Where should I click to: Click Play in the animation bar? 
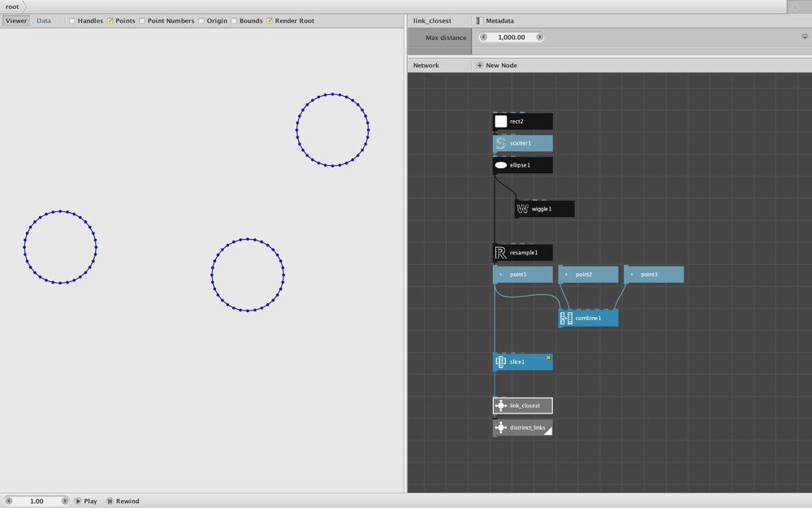coord(86,501)
